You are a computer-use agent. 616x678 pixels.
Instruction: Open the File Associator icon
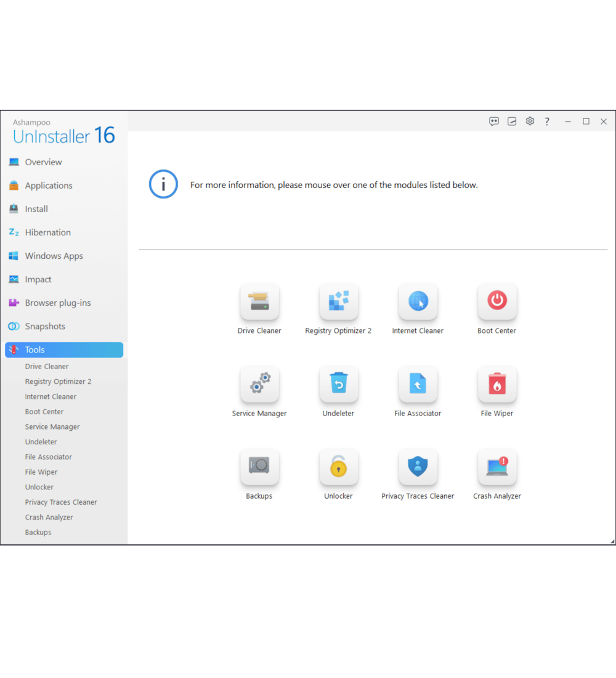click(418, 385)
